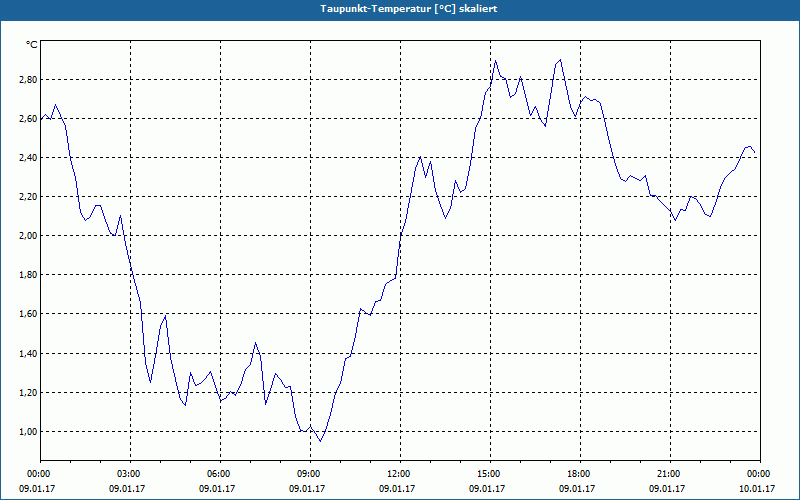The image size is (800, 500).
Task: Click the chart title 'Taupunkt-Temperatur [°C] skaliert'
Action: point(409,9)
